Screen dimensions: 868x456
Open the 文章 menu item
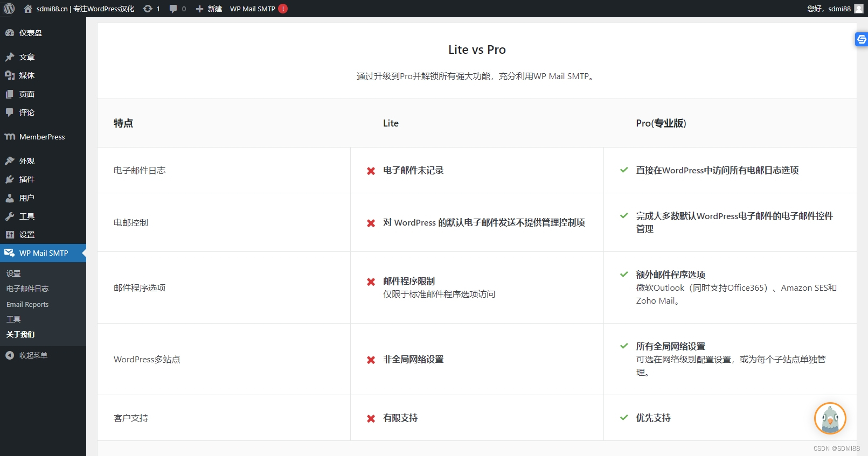click(x=43, y=57)
